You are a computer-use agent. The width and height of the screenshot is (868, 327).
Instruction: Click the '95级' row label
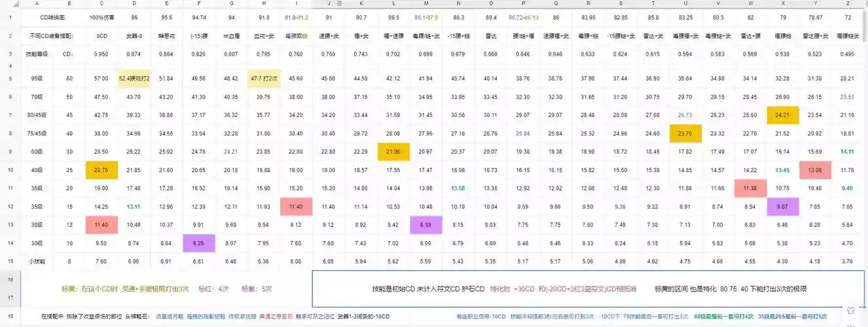pyautogui.click(x=37, y=78)
